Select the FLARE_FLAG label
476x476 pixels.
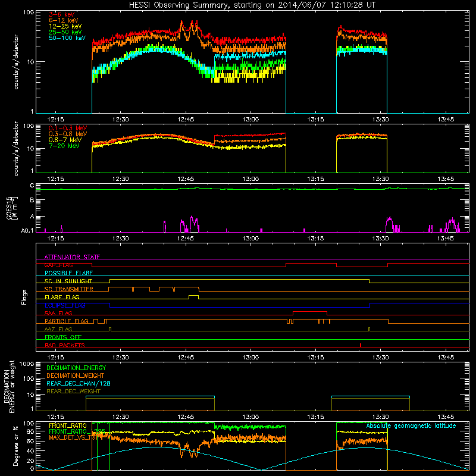[x=62, y=297]
